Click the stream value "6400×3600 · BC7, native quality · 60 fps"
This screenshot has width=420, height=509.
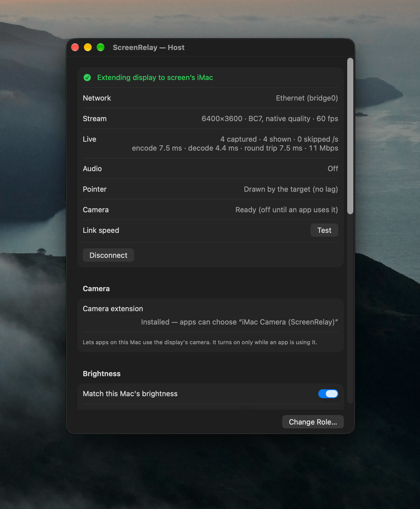coord(270,119)
